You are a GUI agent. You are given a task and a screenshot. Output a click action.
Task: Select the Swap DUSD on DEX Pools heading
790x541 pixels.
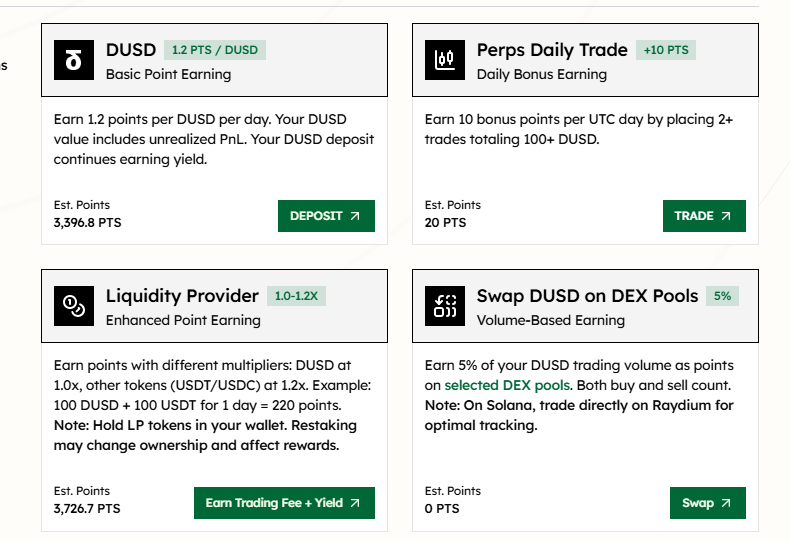pos(587,296)
